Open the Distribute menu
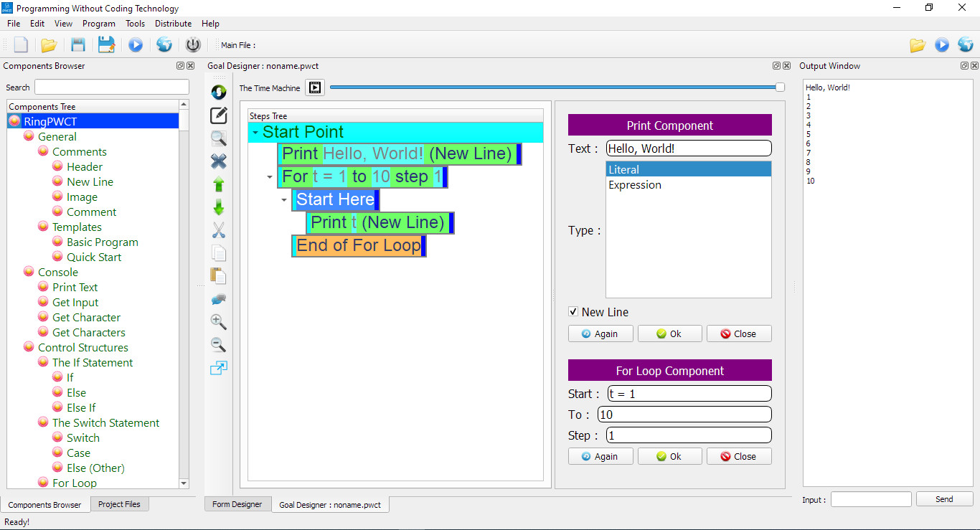This screenshot has height=530, width=980. click(x=173, y=23)
